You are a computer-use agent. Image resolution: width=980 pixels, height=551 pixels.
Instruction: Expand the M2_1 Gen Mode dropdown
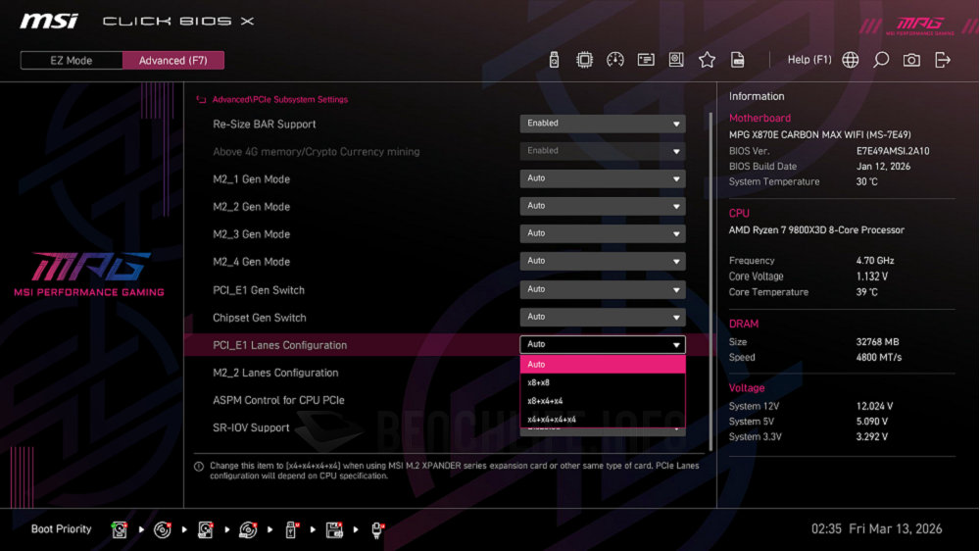click(602, 178)
